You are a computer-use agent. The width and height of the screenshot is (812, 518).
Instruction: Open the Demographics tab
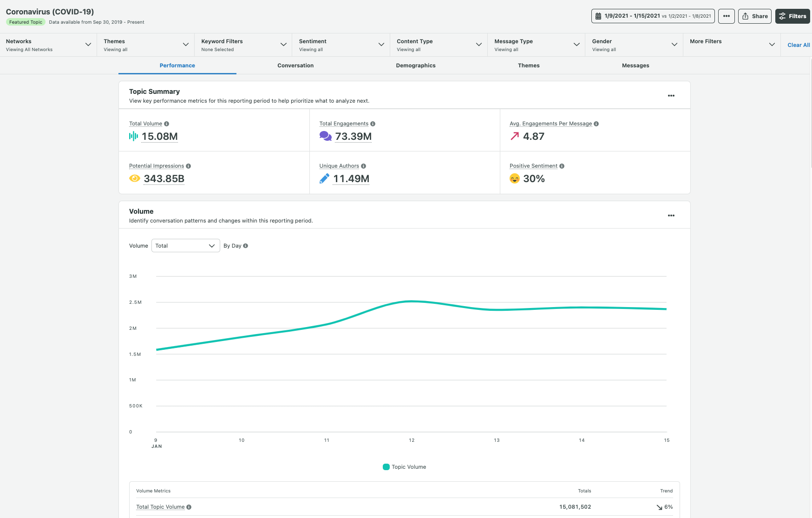click(x=416, y=66)
